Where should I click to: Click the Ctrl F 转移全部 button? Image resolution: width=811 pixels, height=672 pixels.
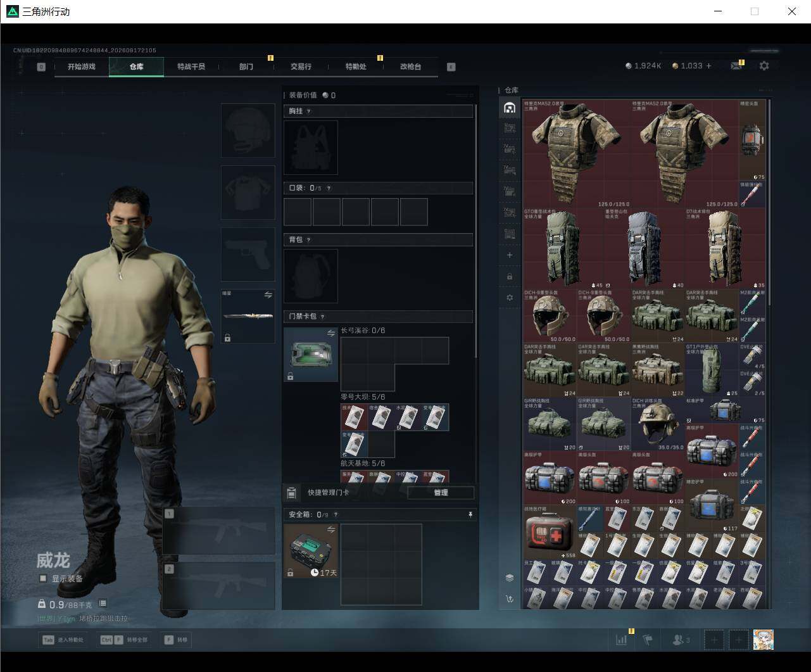pos(123,640)
